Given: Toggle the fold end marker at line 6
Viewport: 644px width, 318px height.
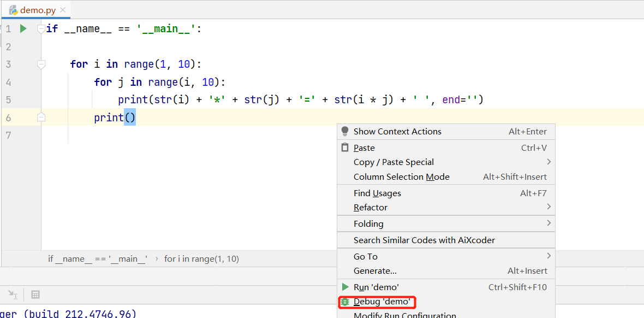Looking at the screenshot, I should [x=41, y=117].
